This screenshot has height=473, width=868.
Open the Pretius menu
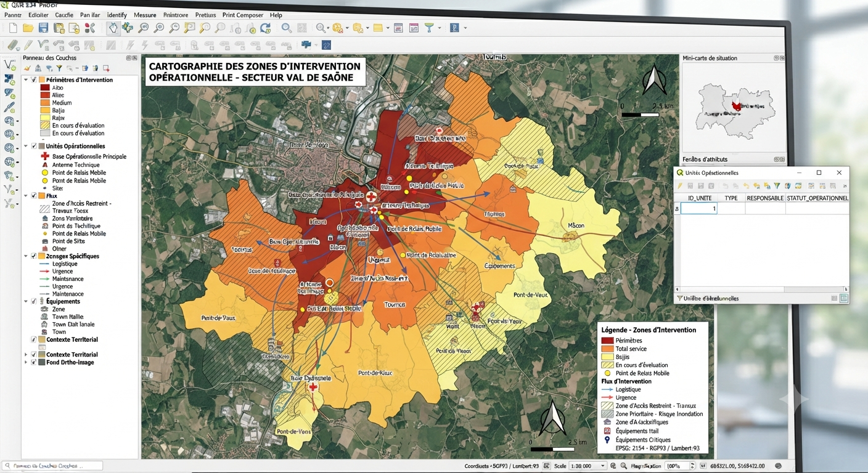tap(205, 15)
